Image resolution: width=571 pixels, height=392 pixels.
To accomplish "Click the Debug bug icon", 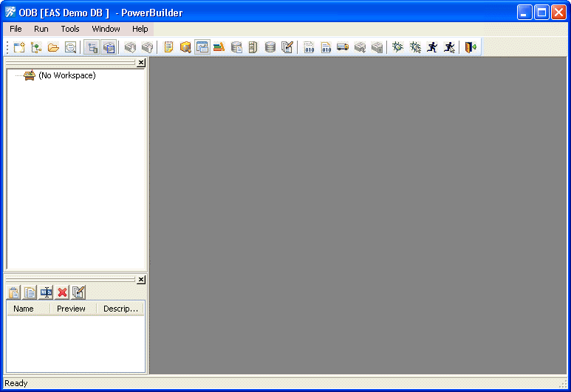I will (x=397, y=47).
